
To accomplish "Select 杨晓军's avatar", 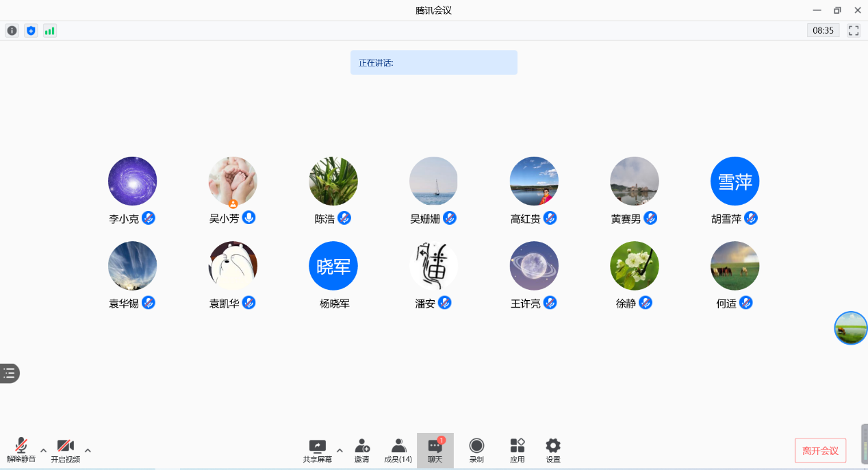I will coord(333,266).
